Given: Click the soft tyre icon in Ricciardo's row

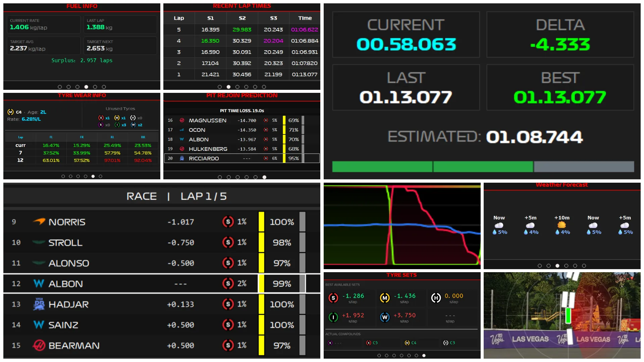Looking at the screenshot, I should (x=266, y=158).
